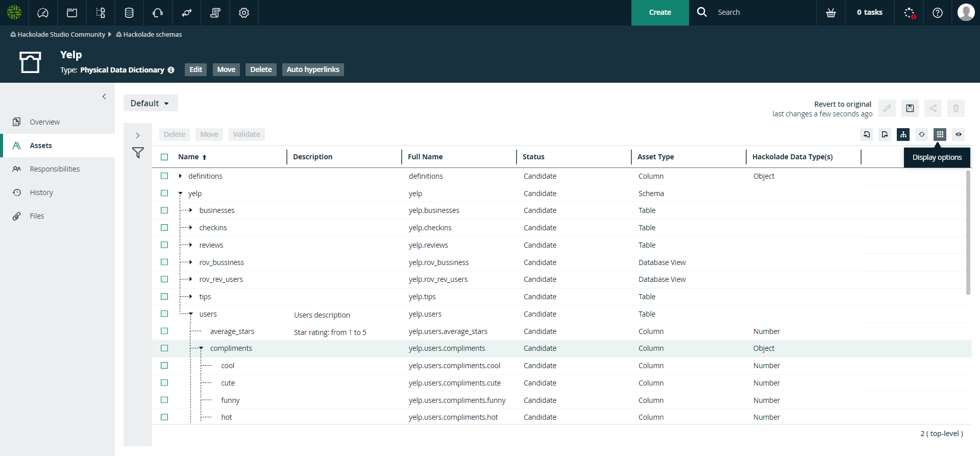The image size is (980, 456).
Task: Check the select-all checkbox in table header
Action: tap(164, 157)
